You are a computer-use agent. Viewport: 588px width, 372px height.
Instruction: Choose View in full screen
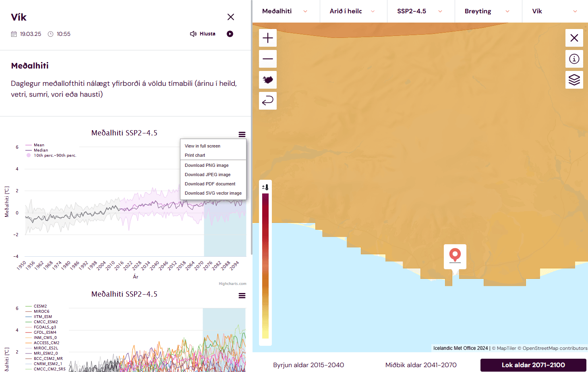(x=203, y=146)
